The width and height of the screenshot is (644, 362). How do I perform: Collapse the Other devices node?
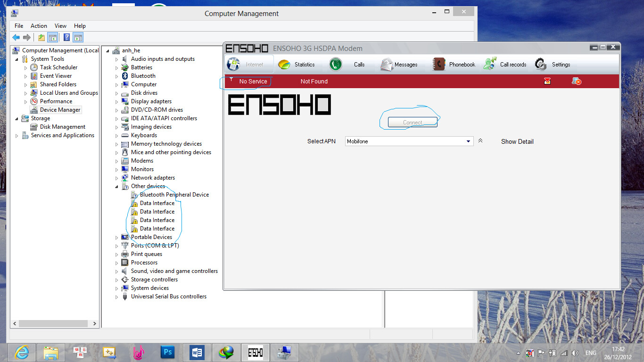click(117, 187)
